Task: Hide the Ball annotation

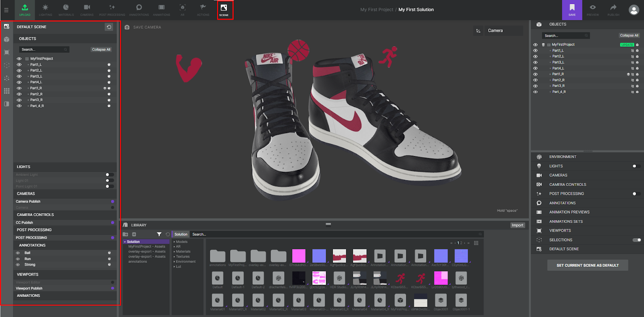Action: point(18,253)
